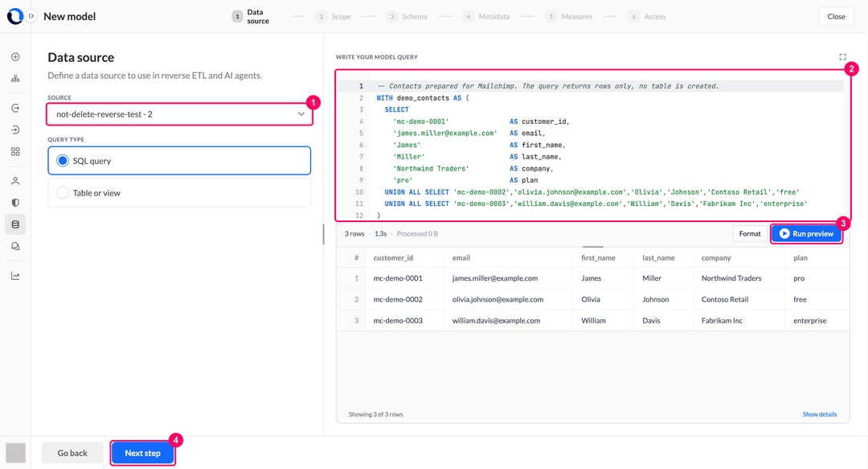Open the four-squares grid sidebar icon

15,151
